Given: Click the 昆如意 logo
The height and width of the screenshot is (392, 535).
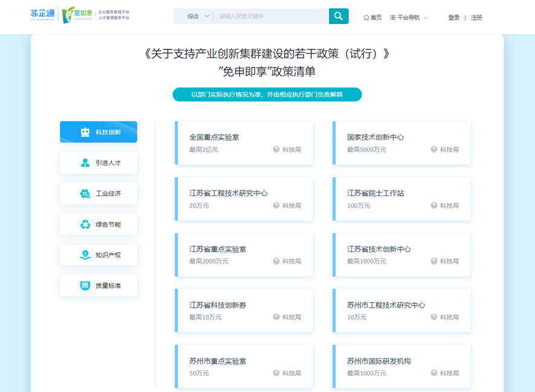Looking at the screenshot, I should pos(78,14).
